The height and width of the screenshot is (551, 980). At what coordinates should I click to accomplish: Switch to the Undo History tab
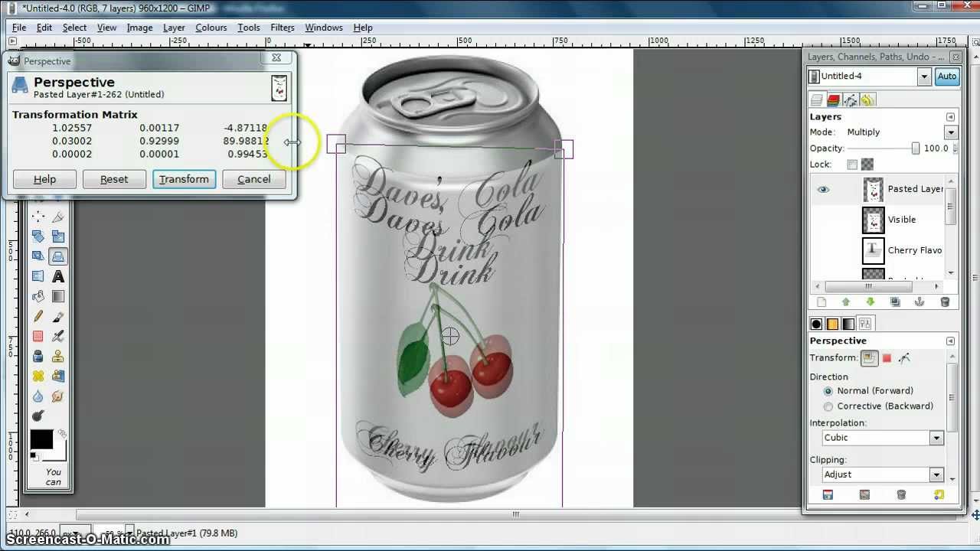point(867,100)
